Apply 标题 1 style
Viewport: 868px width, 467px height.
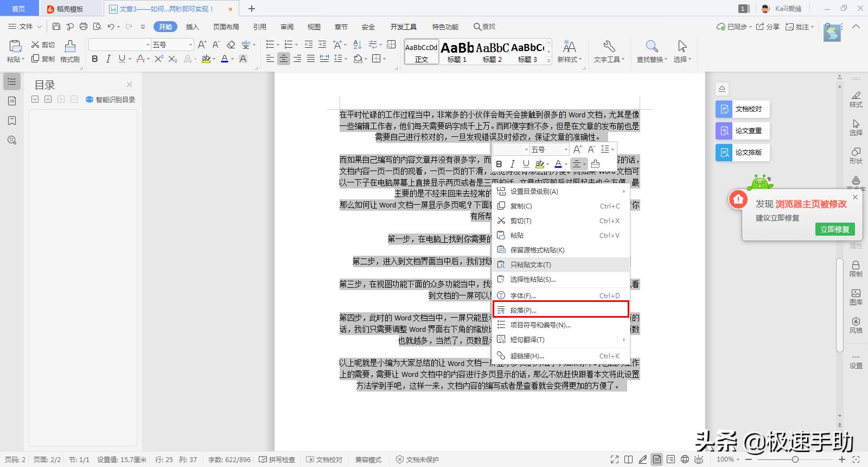(457, 52)
